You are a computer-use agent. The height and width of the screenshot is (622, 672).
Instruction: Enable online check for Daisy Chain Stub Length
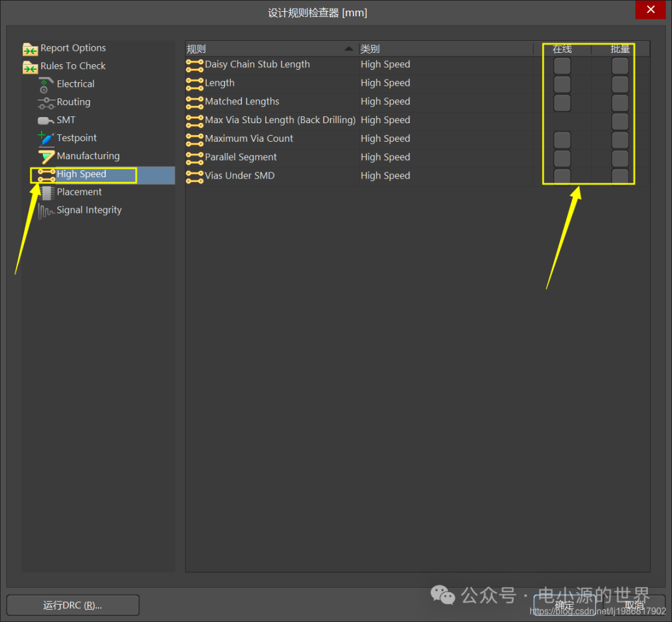pos(562,66)
